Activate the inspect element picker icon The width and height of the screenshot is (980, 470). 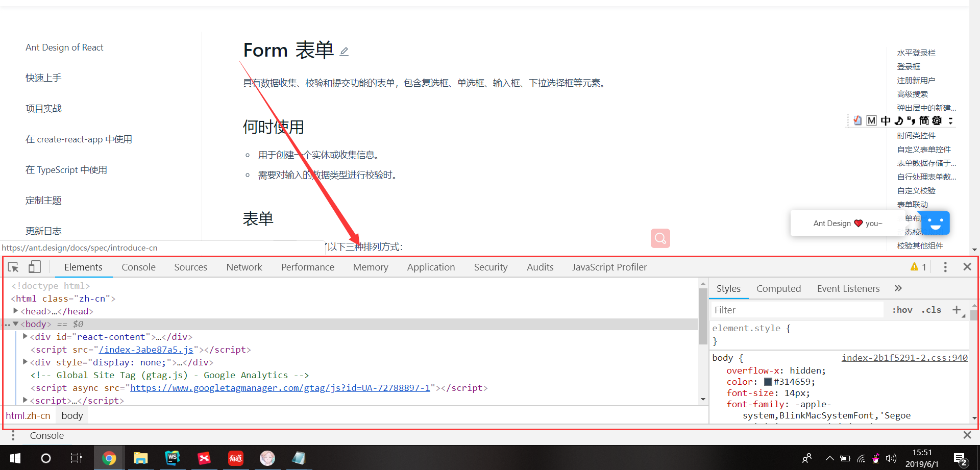13,267
